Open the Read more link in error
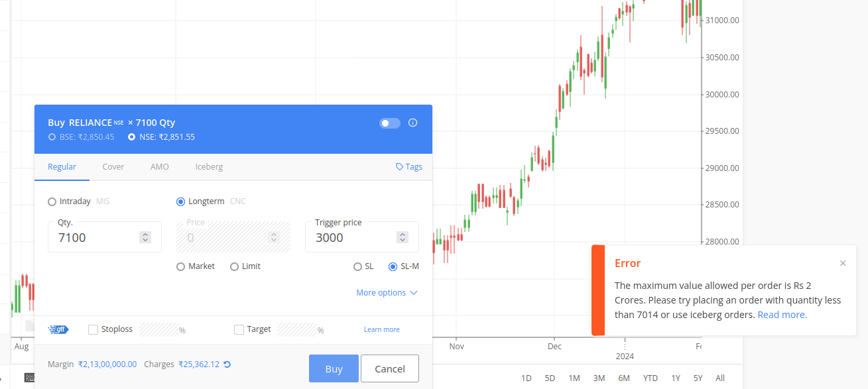 click(782, 315)
